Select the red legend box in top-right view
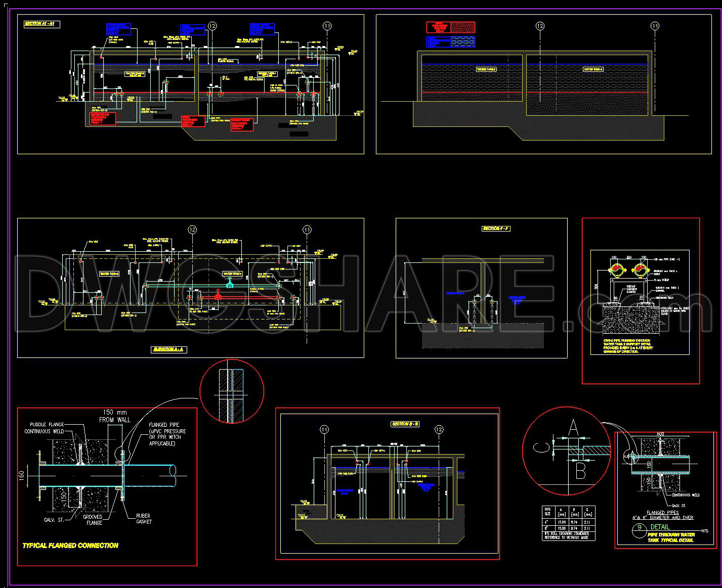Viewport: 722px width, 588px height. [x=450, y=27]
